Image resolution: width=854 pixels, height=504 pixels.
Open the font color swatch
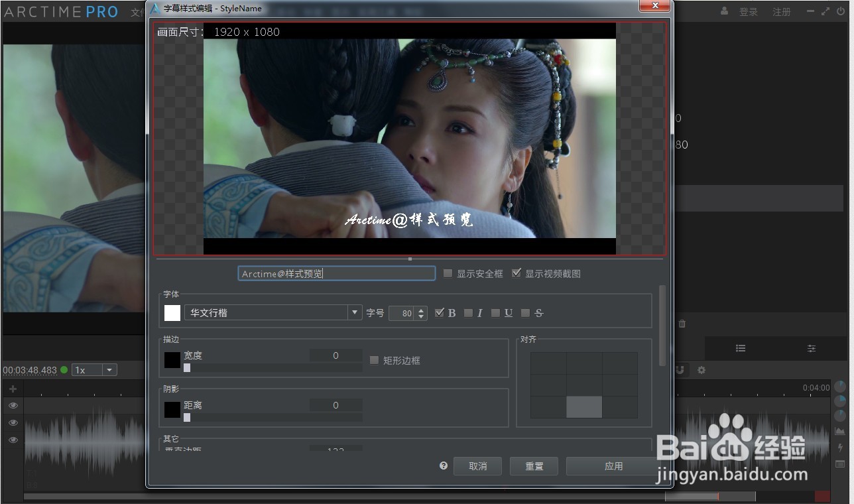click(172, 313)
